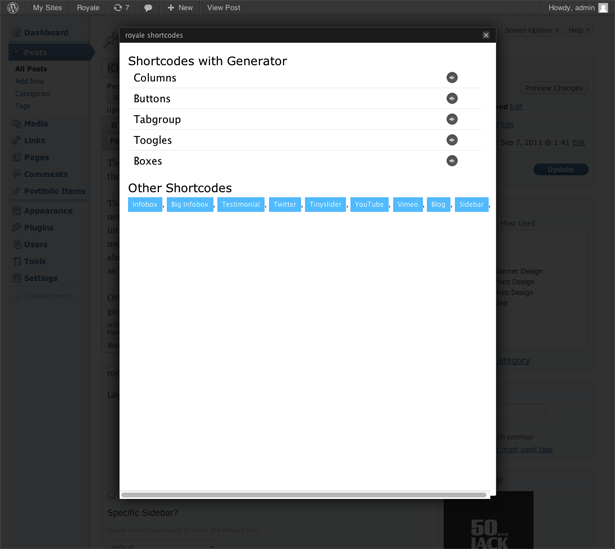Screen dimensions: 615x549
Task: Add the Twitter shortcode
Action: point(285,204)
